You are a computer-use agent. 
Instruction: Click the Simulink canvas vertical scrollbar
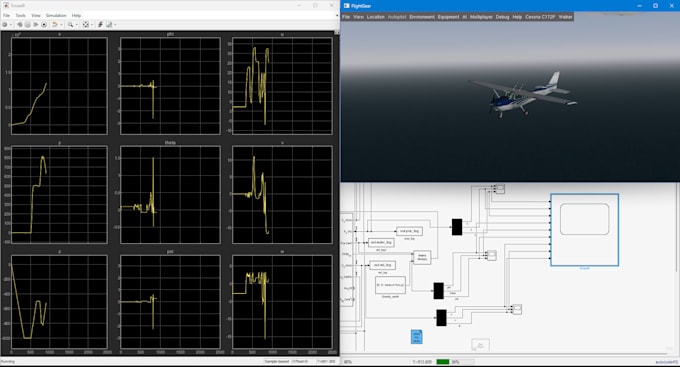pos(677,228)
